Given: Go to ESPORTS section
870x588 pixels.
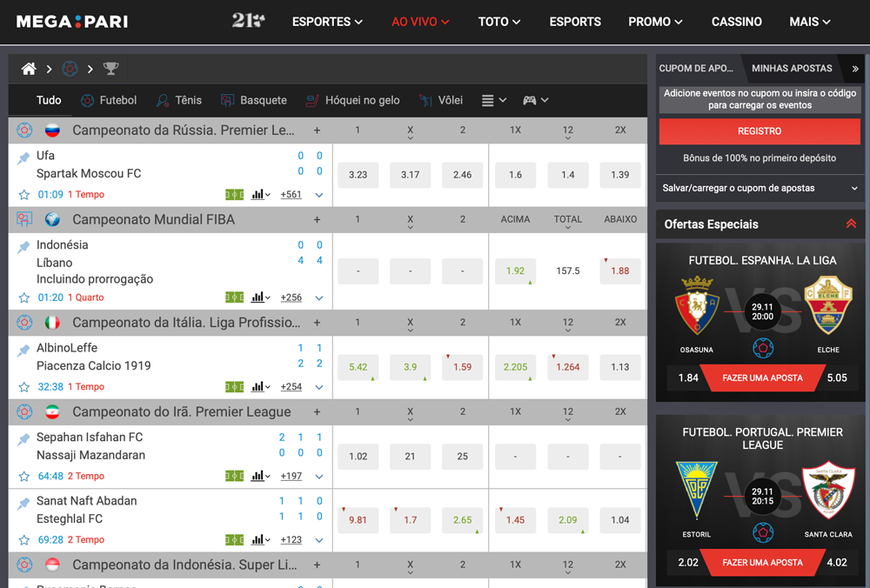Looking at the screenshot, I should click(575, 22).
